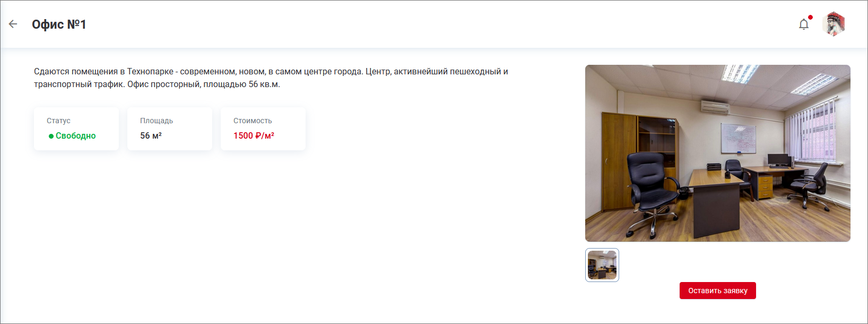Click the Оставить заявку button

point(717,291)
